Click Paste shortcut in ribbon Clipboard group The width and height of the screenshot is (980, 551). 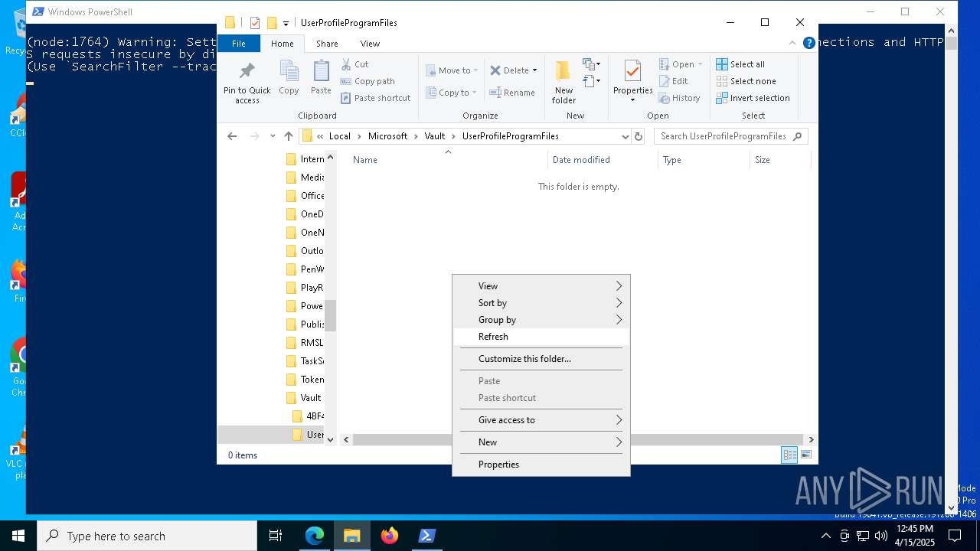pos(375,98)
